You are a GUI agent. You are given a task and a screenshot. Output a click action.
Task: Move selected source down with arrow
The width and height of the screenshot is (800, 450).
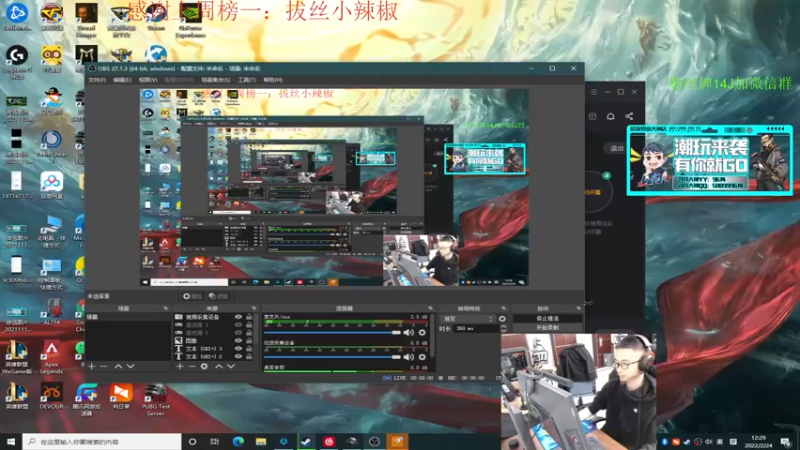[x=231, y=366]
